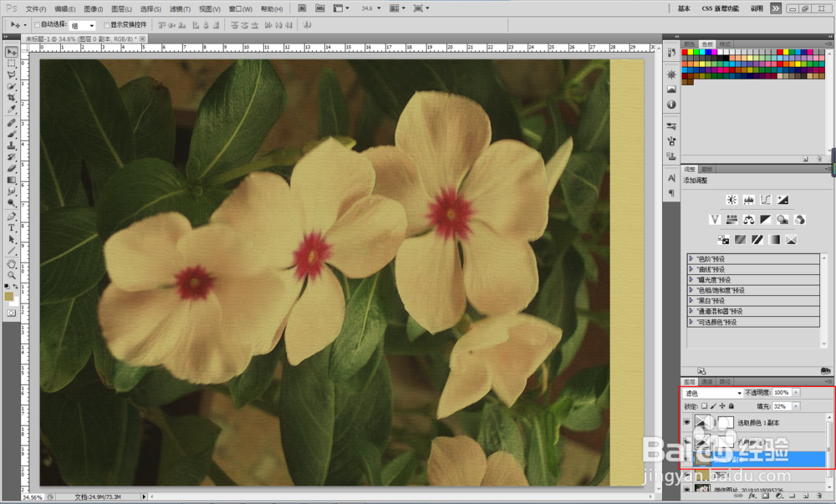
Task: Expand the "色阶"预设 presets list
Action: coord(691,259)
